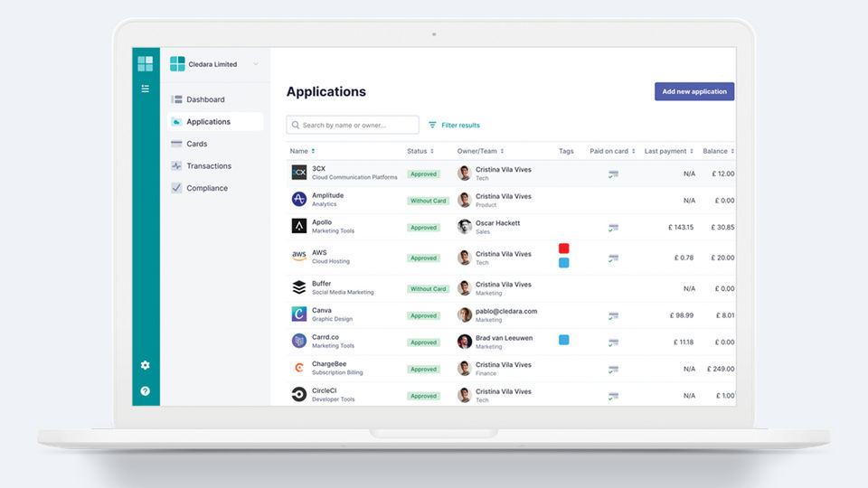Viewport: 868px width, 488px height.
Task: Open help question mark icon
Action: [x=145, y=391]
